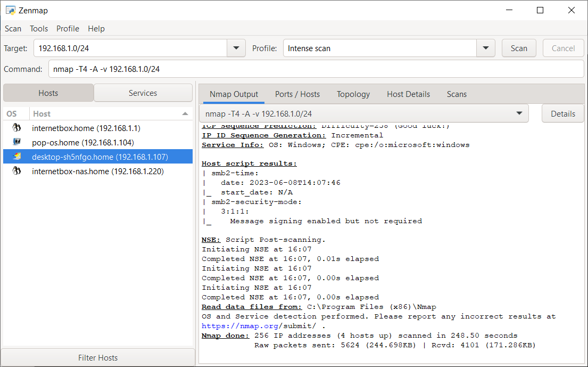Click into the Command input field
The width and height of the screenshot is (588, 367).
coord(316,69)
